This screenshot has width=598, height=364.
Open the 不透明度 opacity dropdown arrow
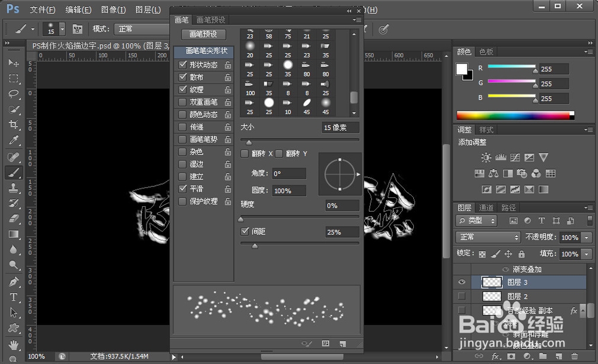click(x=587, y=237)
